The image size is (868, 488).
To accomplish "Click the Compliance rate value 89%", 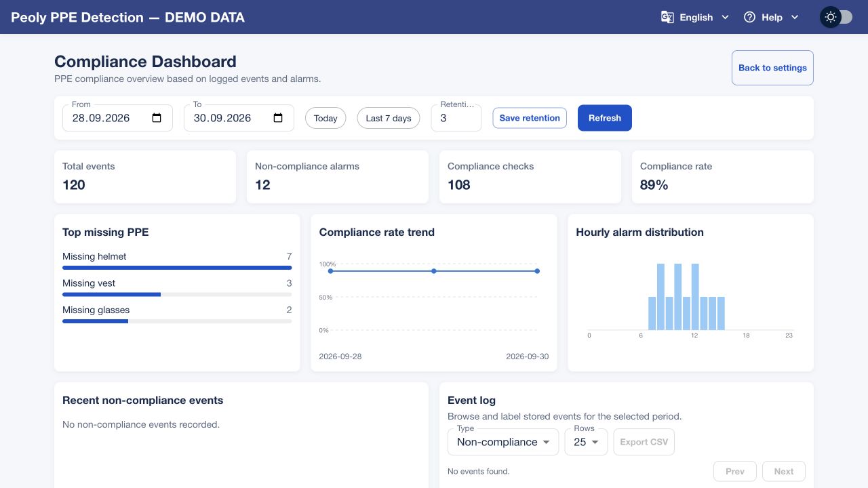I will pyautogui.click(x=654, y=185).
